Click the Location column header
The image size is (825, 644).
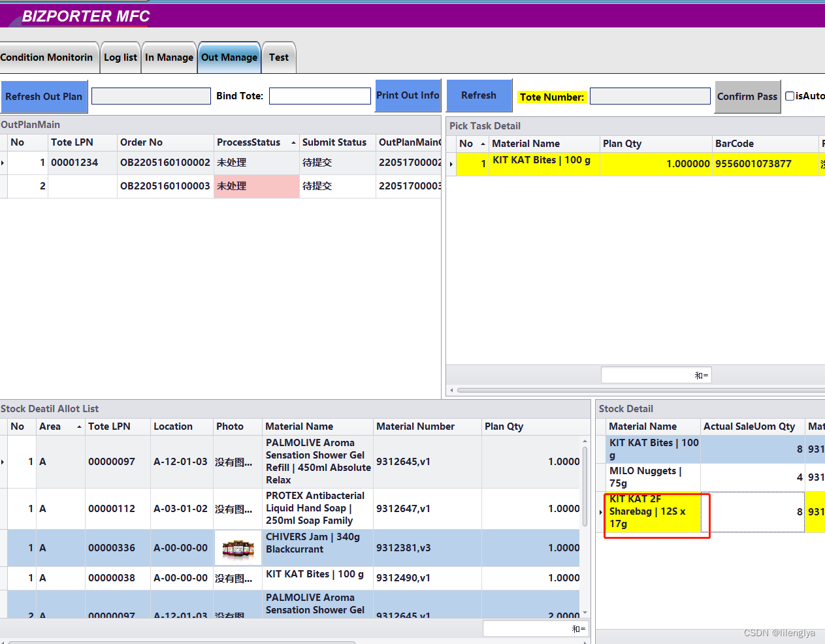182,427
